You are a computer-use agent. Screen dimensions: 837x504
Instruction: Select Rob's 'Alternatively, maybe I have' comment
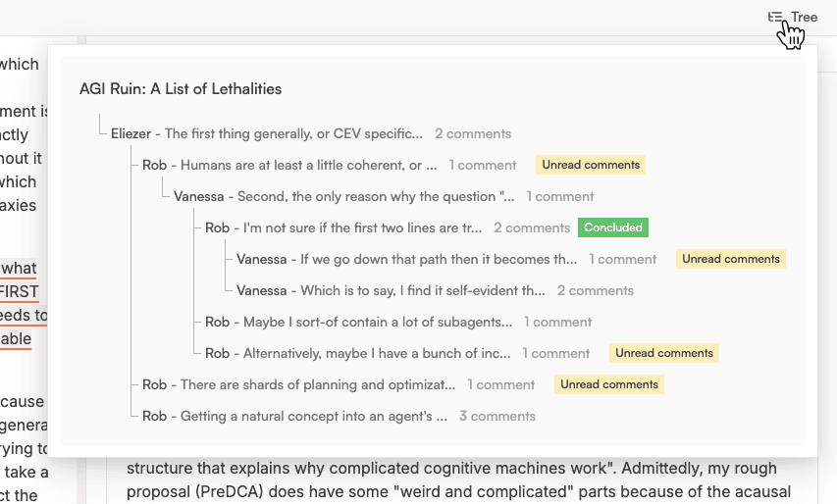[358, 353]
